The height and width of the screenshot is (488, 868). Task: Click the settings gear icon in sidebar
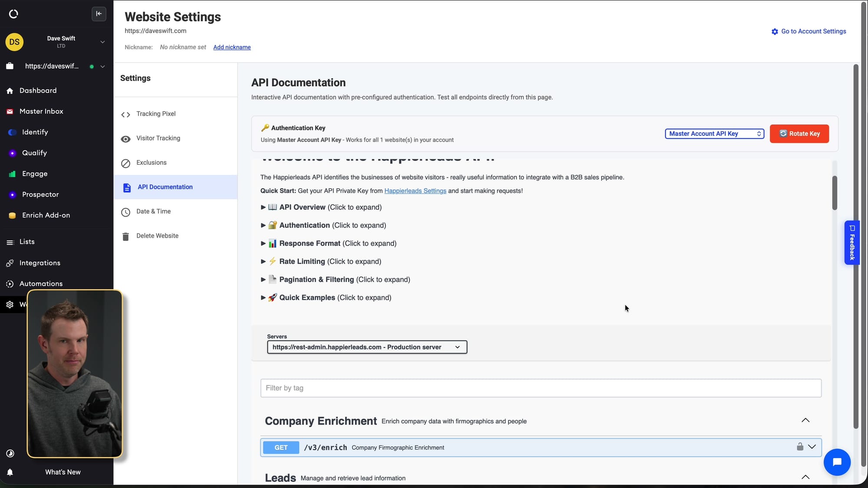(x=10, y=305)
